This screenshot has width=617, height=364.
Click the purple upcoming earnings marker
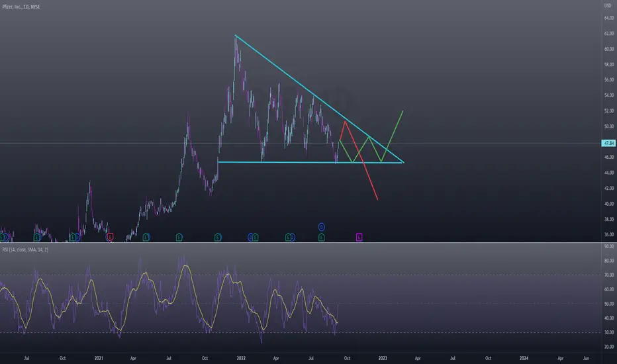(x=359, y=237)
